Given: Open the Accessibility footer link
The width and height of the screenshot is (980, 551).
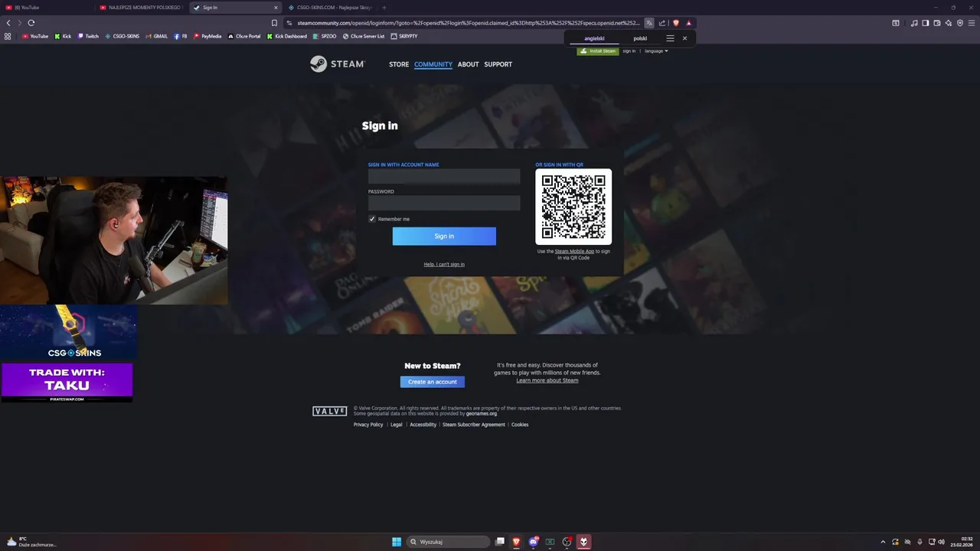Looking at the screenshot, I should coord(423,425).
